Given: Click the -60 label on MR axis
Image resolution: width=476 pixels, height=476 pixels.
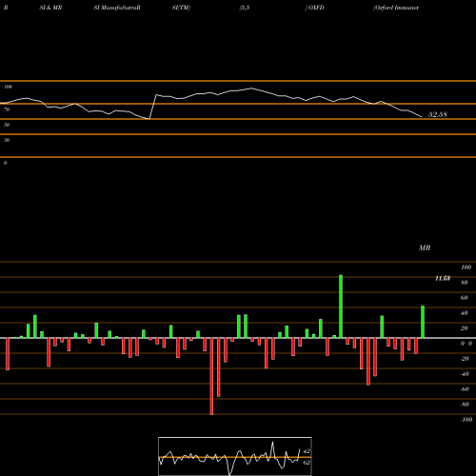Looking at the screenshot, I should (x=465, y=389).
